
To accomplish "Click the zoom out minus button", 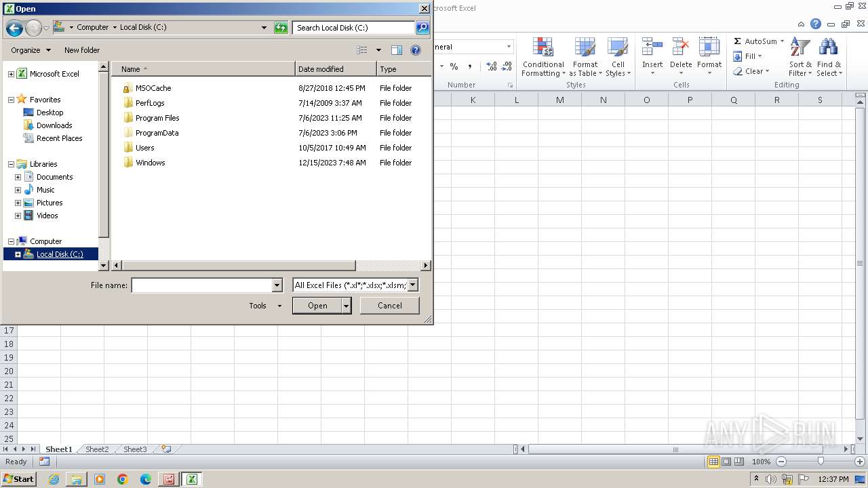I will click(x=781, y=462).
